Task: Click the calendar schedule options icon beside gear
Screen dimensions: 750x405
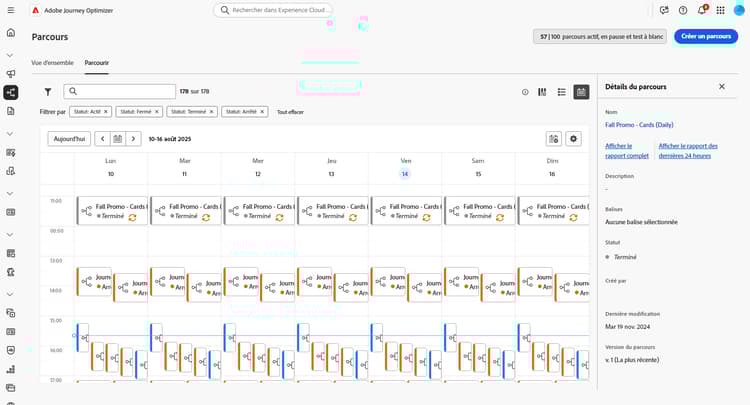Action: click(554, 139)
